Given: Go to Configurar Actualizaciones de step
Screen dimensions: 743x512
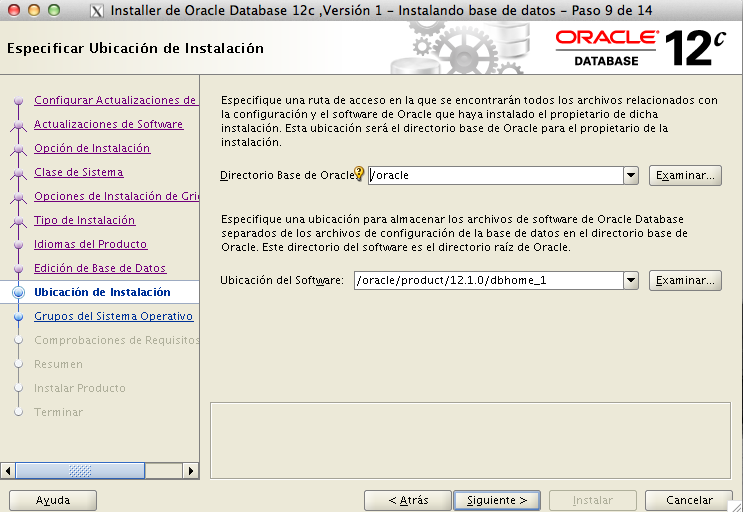Looking at the screenshot, I should coord(116,100).
